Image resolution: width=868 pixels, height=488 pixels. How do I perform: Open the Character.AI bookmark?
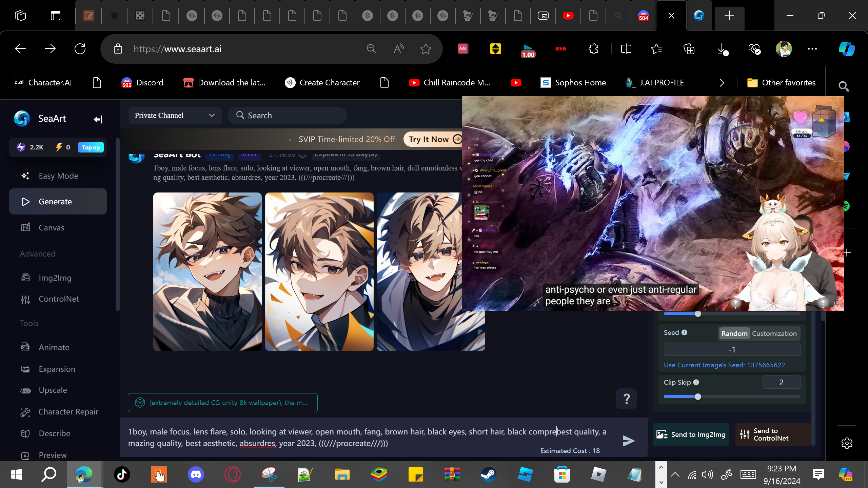click(x=43, y=83)
